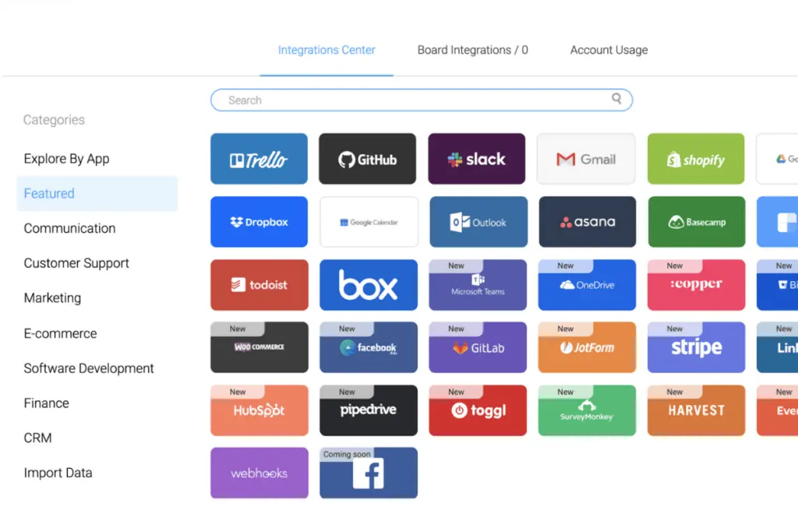Select the Featured category
Screen dimensions: 798x532
point(97,193)
